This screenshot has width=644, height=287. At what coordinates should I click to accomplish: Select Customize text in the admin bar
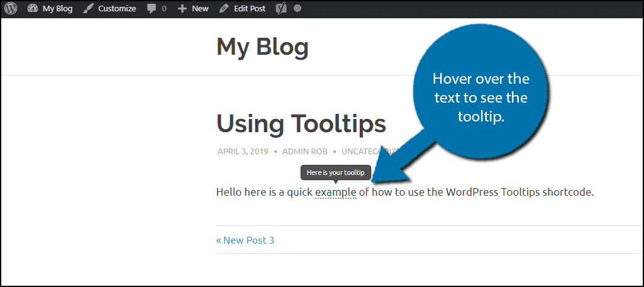coord(117,9)
